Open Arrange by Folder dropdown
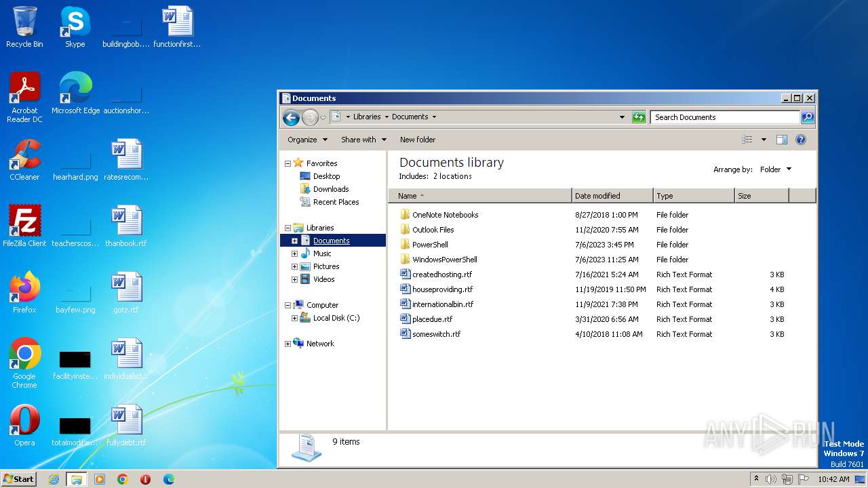868x488 pixels. pos(776,169)
